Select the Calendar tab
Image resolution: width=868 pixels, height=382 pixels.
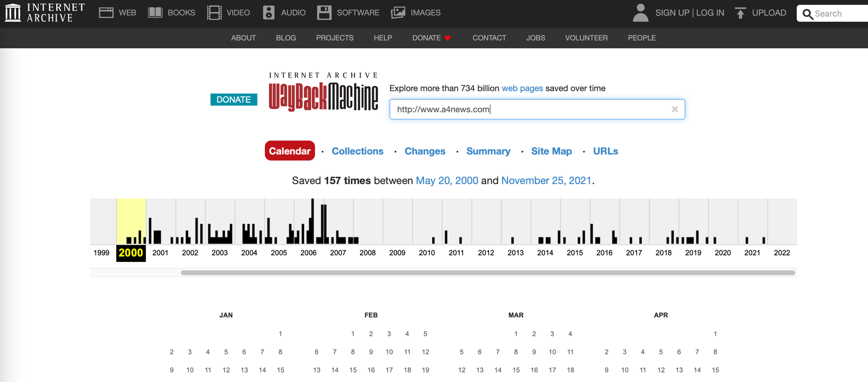pyautogui.click(x=289, y=151)
